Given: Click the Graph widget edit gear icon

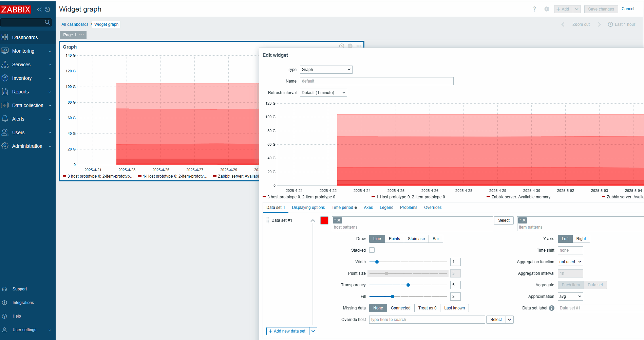Looking at the screenshot, I should [350, 46].
